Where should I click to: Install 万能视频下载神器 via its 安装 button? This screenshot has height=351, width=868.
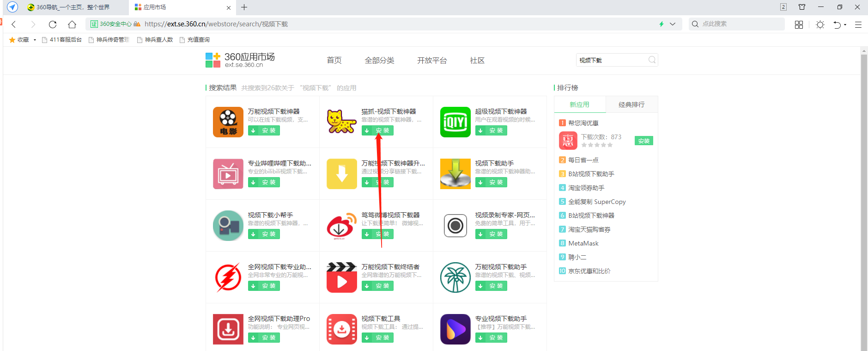264,130
